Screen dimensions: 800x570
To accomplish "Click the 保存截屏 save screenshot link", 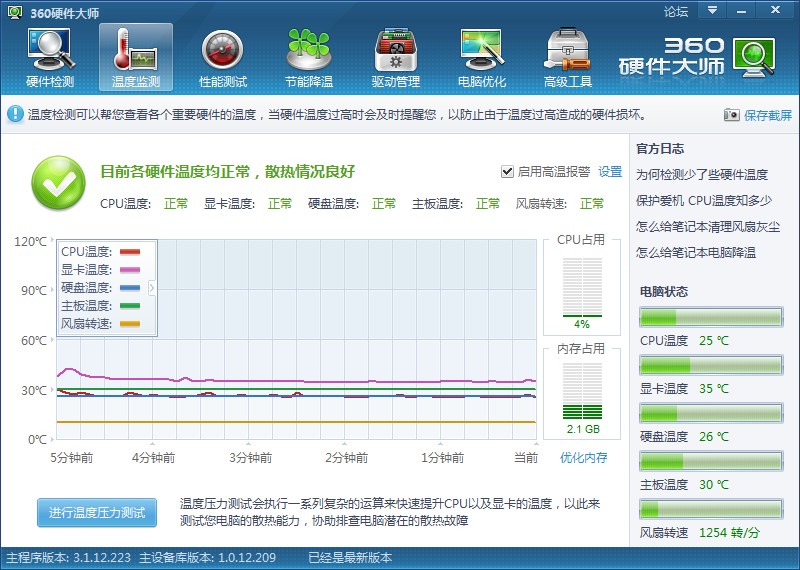I will 767,115.
